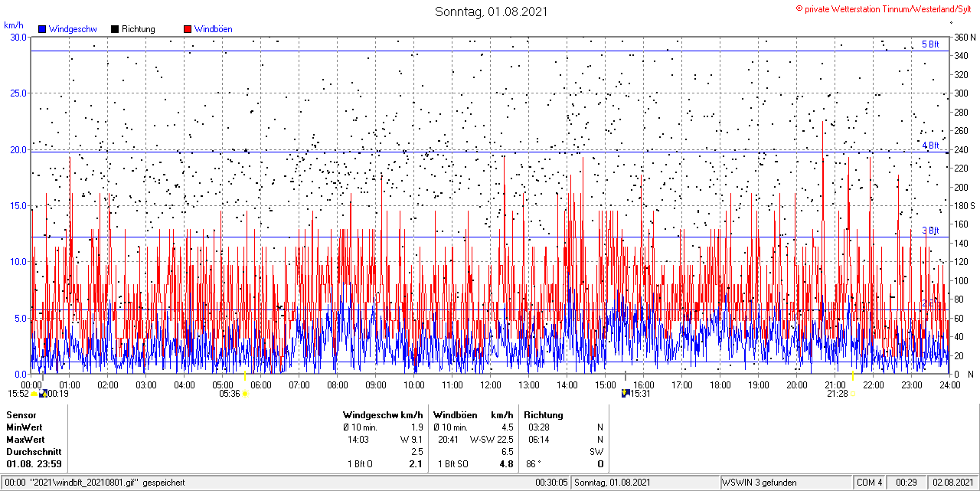This screenshot has height=491, width=980.
Task: Click the Windböen km/h column header
Action: click(473, 415)
